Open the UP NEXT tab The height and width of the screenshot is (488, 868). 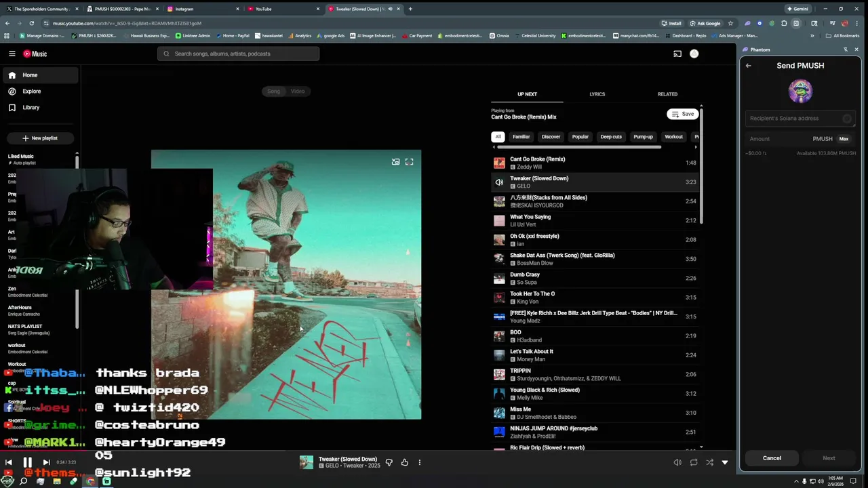click(527, 94)
